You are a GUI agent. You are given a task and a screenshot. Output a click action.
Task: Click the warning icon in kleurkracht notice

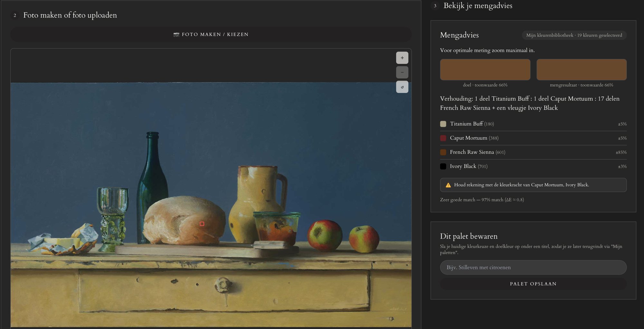pyautogui.click(x=448, y=185)
